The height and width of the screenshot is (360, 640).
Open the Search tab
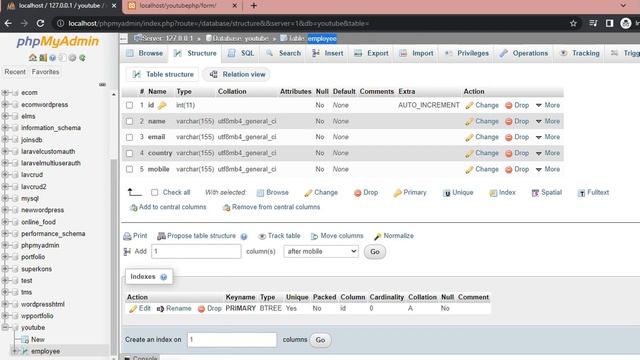tap(283, 53)
